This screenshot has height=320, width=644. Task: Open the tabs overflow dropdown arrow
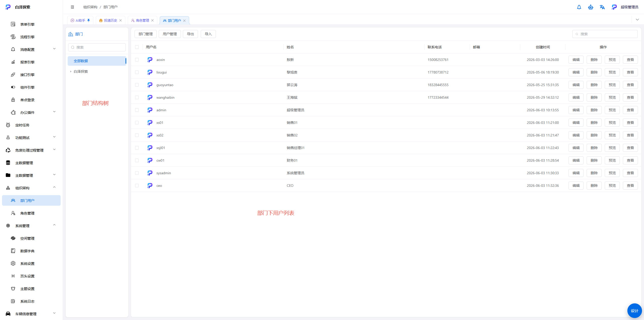[x=637, y=20]
